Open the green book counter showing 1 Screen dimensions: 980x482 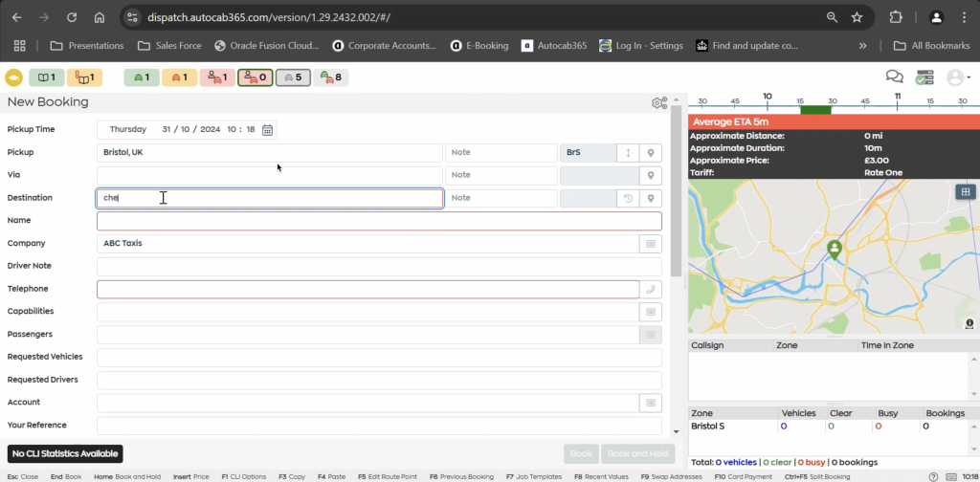click(x=46, y=77)
